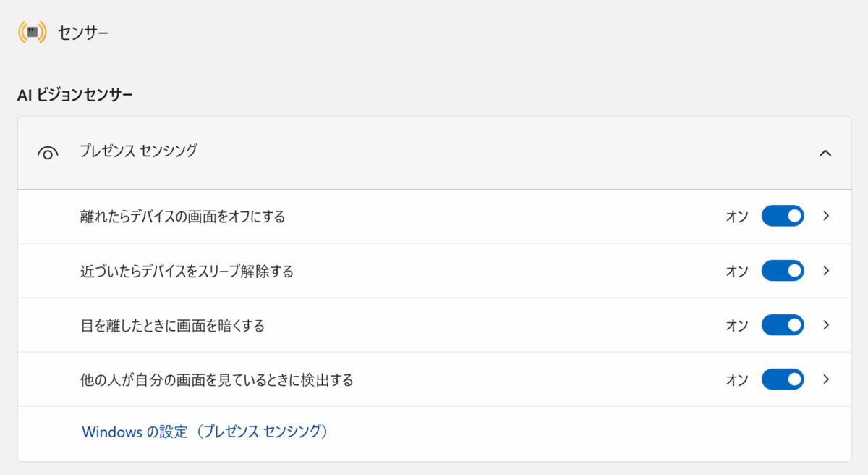The width and height of the screenshot is (868, 475).
Task: Open Windows の設定（プレゼンス センシング）link
Action: (206, 432)
